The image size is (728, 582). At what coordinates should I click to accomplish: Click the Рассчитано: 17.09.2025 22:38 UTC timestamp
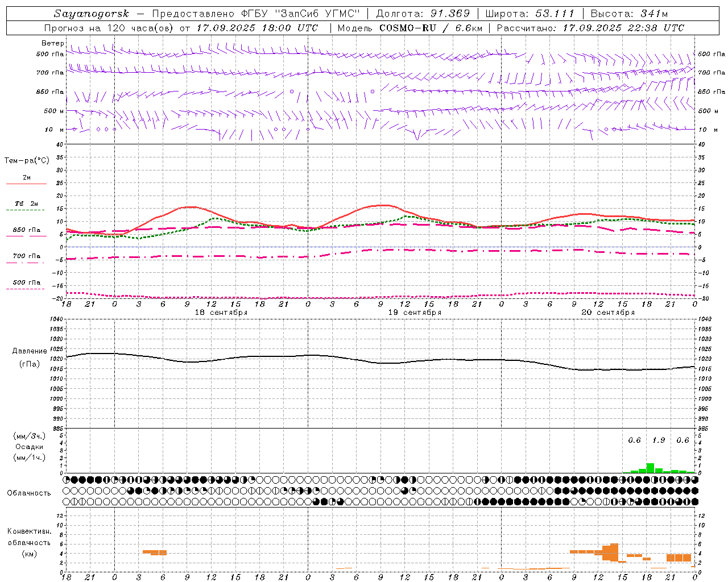(x=590, y=28)
